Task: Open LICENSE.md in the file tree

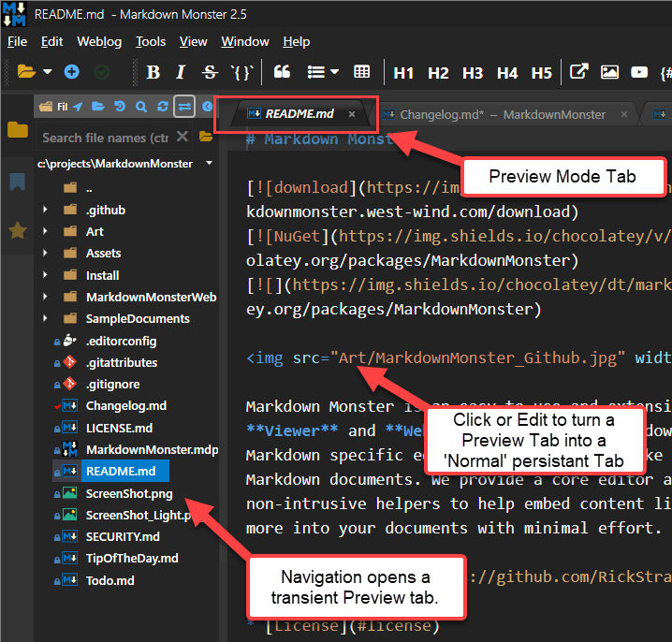Action: pos(119,428)
